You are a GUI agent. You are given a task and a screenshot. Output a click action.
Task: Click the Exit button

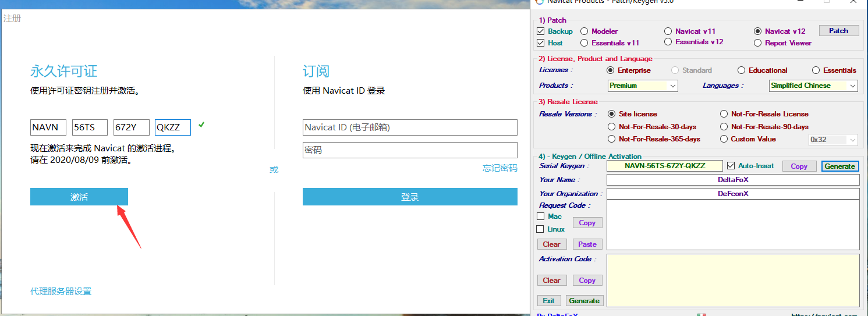pyautogui.click(x=549, y=301)
